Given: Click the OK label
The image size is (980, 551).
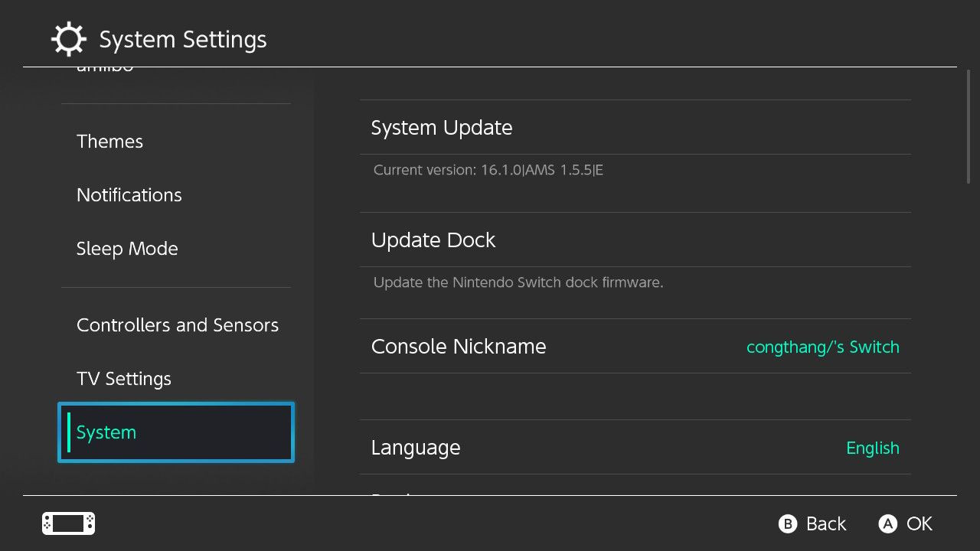Looking at the screenshot, I should click(x=919, y=524).
